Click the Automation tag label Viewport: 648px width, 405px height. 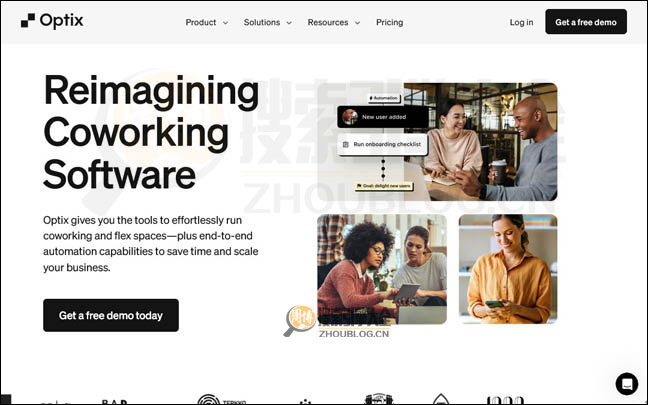[384, 98]
